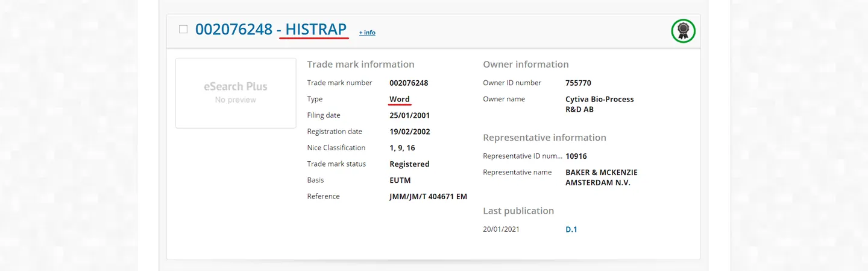Click the green registered trade mark badge icon
Screen dimensions: 868x271
(x=683, y=31)
